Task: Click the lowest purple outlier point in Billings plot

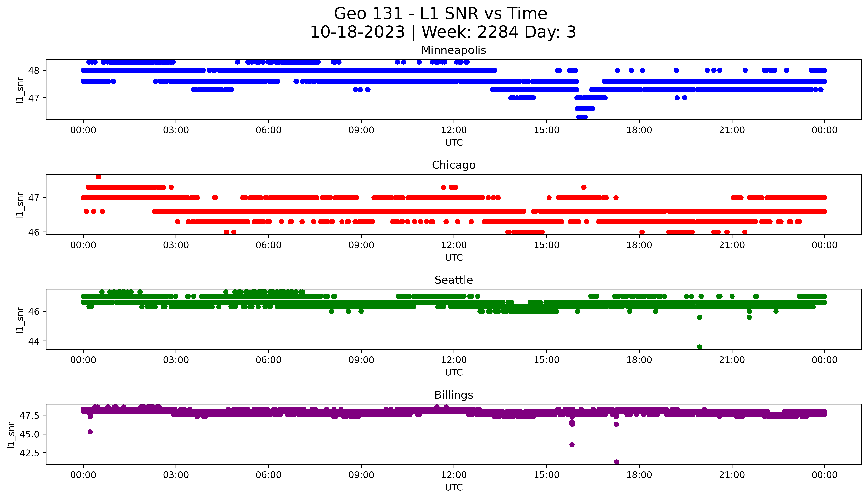Action: point(617,462)
